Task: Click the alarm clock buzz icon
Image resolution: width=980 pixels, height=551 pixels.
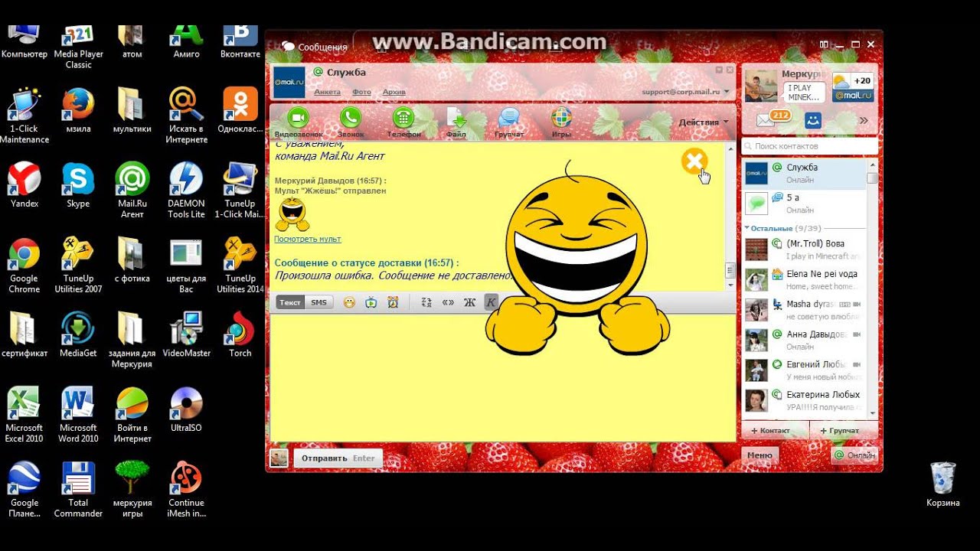Action: tap(393, 302)
